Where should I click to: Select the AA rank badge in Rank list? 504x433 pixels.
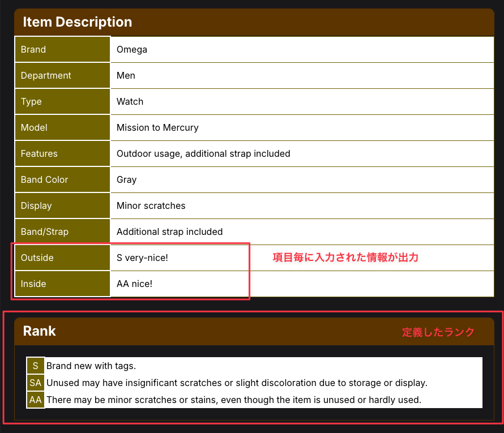36,400
